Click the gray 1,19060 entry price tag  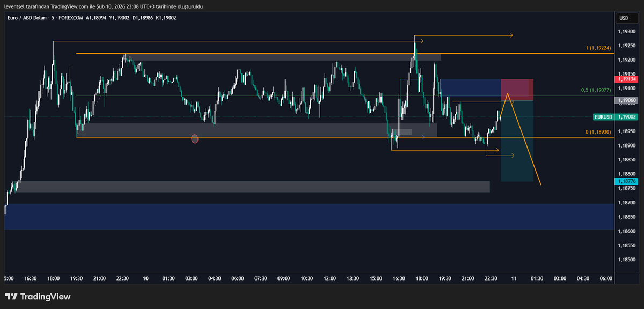(x=627, y=100)
